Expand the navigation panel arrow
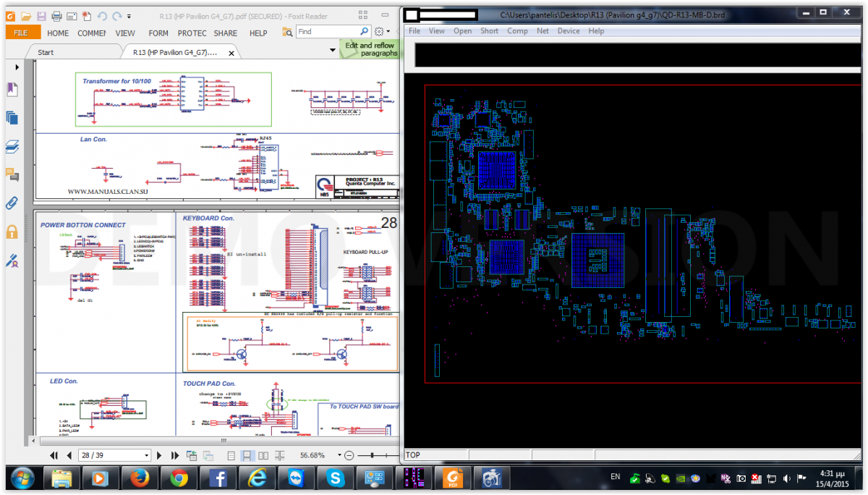Viewport: 868px width, 495px height. pyautogui.click(x=17, y=67)
